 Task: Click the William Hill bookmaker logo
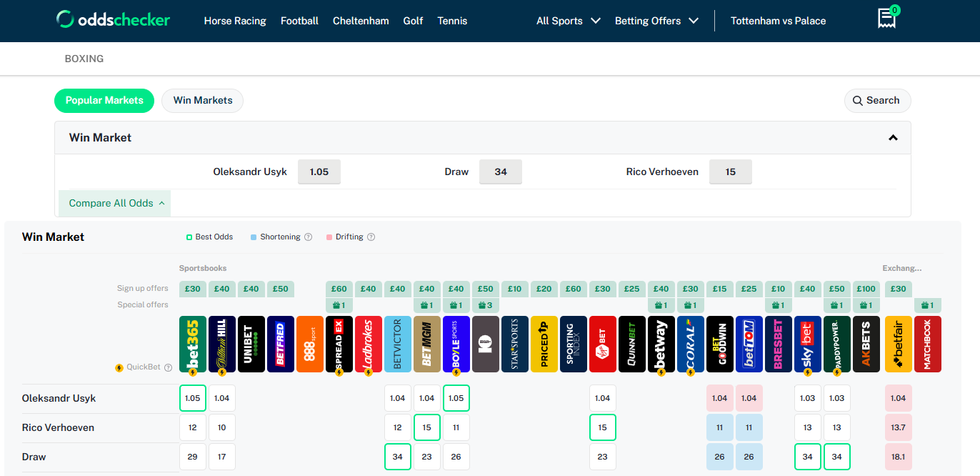pos(221,344)
